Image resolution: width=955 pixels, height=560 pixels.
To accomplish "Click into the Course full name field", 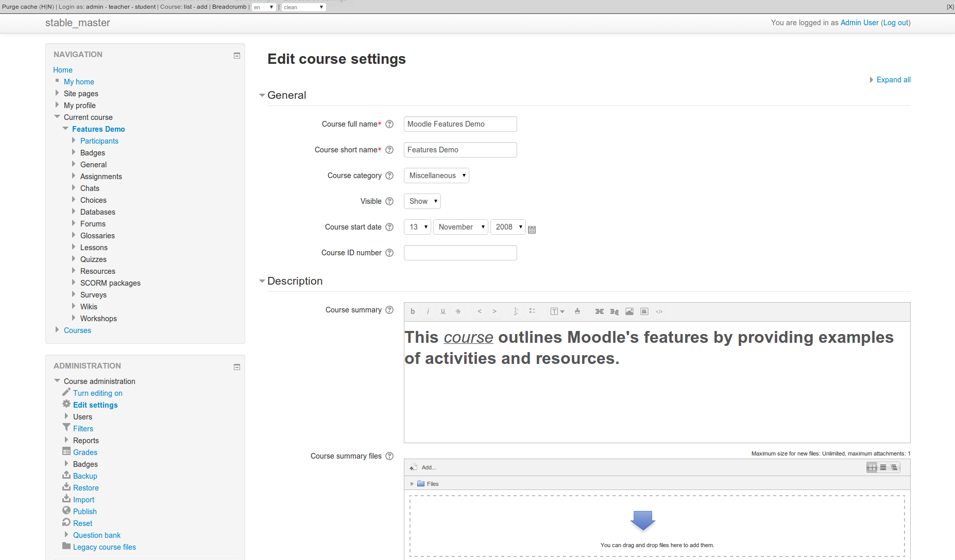I will coord(461,124).
